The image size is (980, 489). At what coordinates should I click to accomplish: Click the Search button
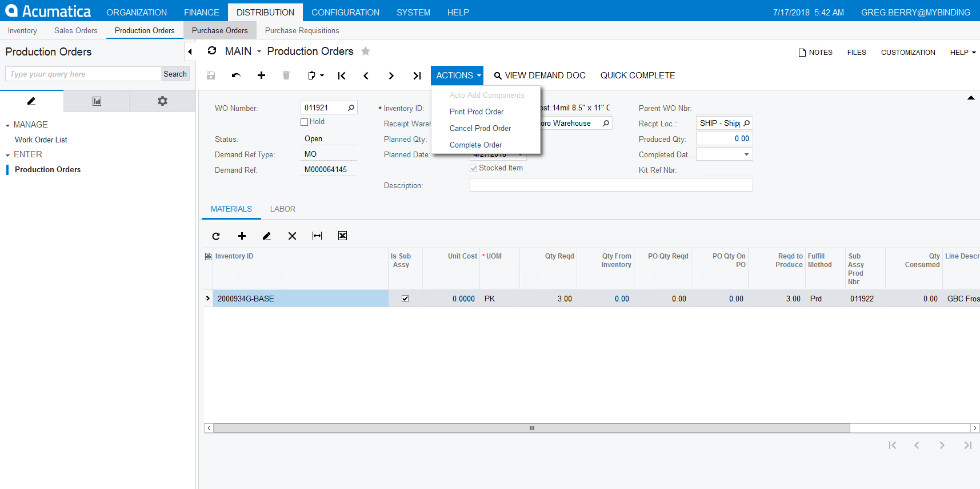pyautogui.click(x=175, y=74)
